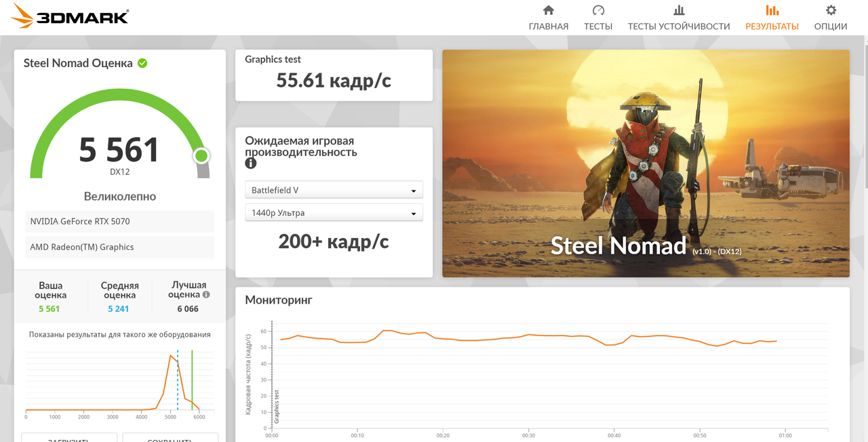868x442 pixels.
Task: Click green checkmark next to Steel Nomad Оценка
Action: pyautogui.click(x=142, y=63)
